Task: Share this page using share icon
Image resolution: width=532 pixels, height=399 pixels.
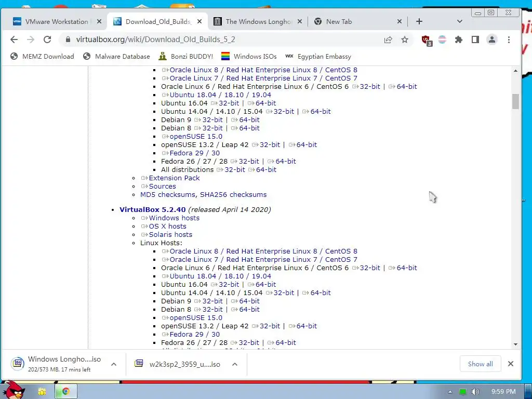Action: tap(388, 39)
